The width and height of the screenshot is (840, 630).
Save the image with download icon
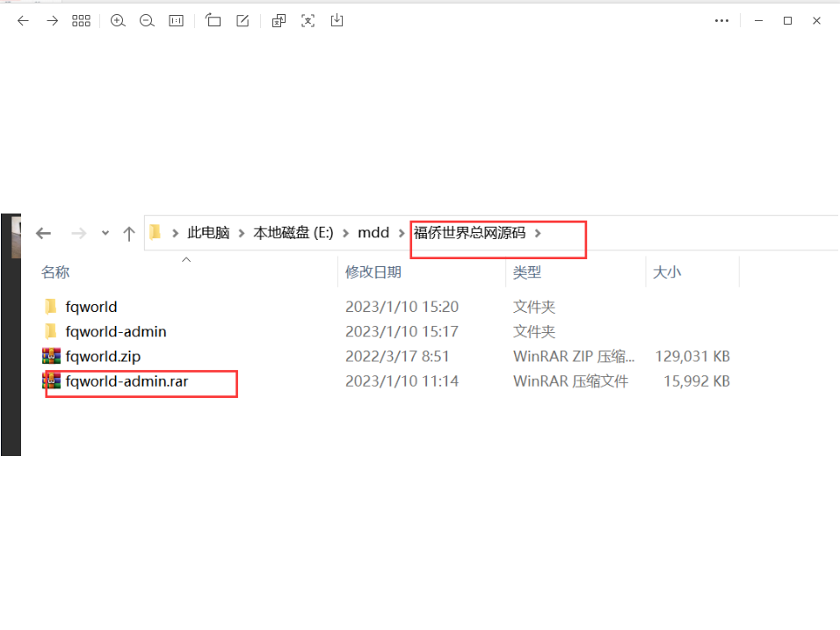click(x=337, y=20)
